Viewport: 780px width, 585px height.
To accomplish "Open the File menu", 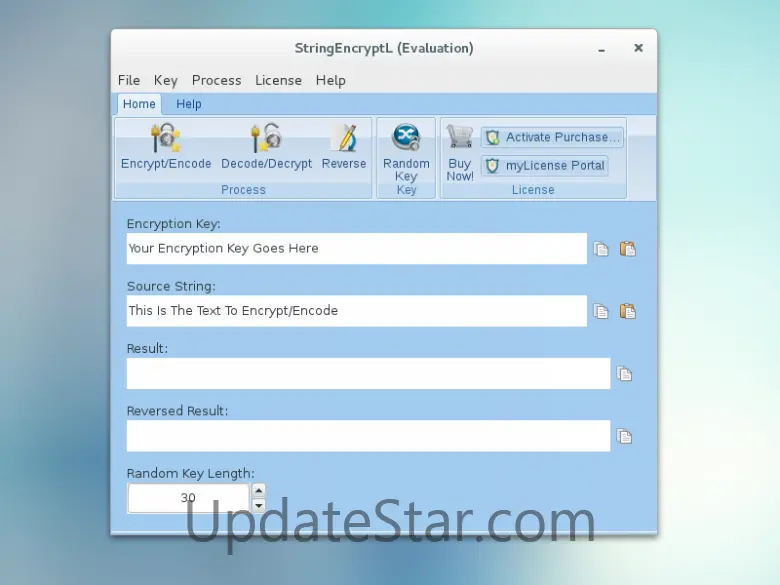I will 129,80.
